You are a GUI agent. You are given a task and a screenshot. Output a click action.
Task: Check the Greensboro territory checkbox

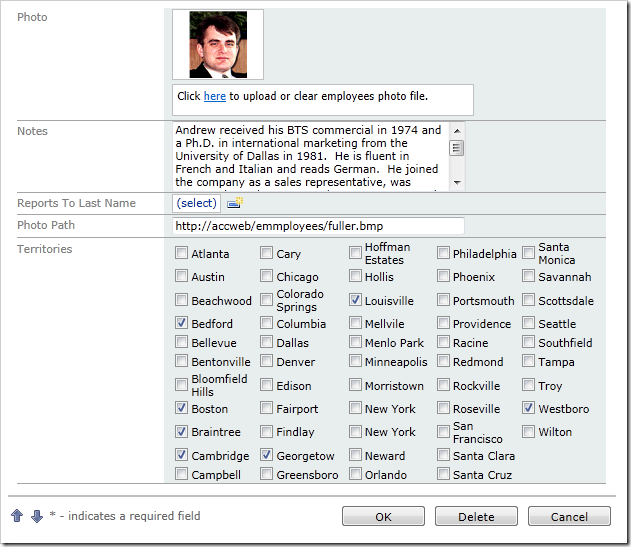(x=266, y=474)
